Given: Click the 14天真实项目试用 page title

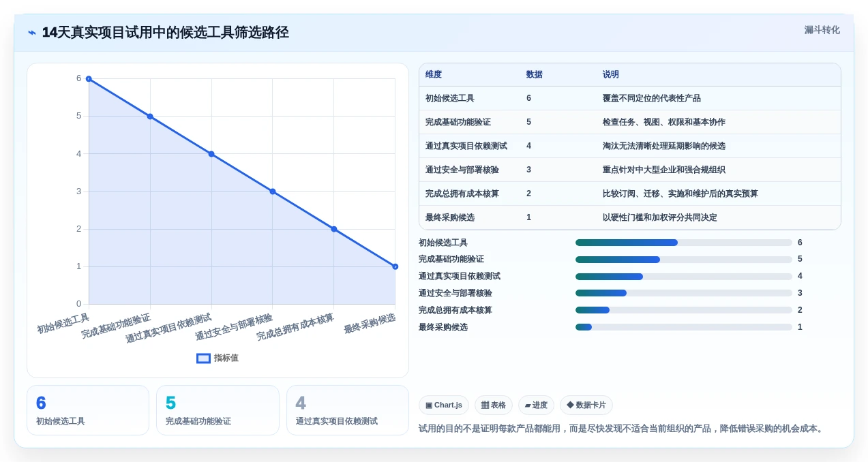Looking at the screenshot, I should [165, 32].
